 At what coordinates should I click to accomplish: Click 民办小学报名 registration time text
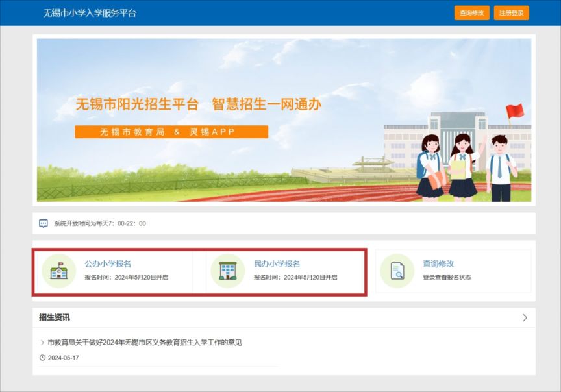click(x=295, y=278)
